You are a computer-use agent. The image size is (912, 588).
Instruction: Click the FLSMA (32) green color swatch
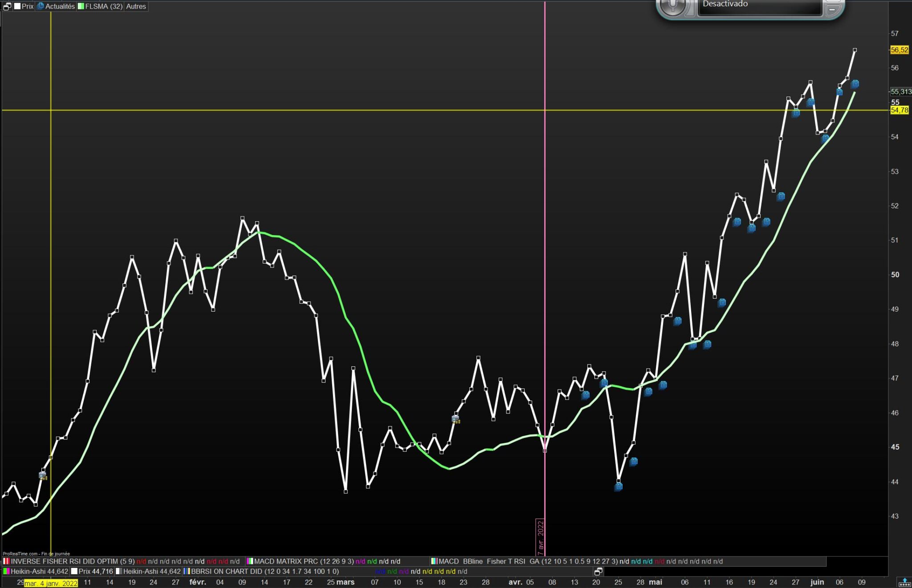click(x=81, y=6)
